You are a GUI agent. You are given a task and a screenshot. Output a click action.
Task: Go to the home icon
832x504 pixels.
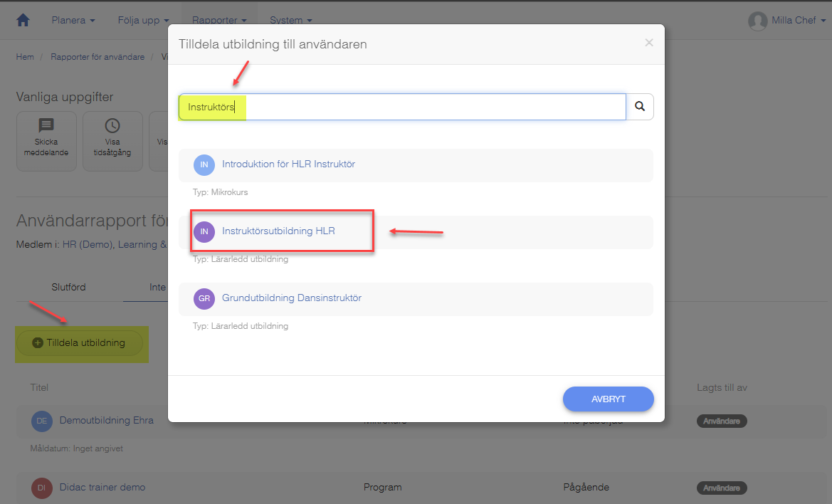click(23, 20)
